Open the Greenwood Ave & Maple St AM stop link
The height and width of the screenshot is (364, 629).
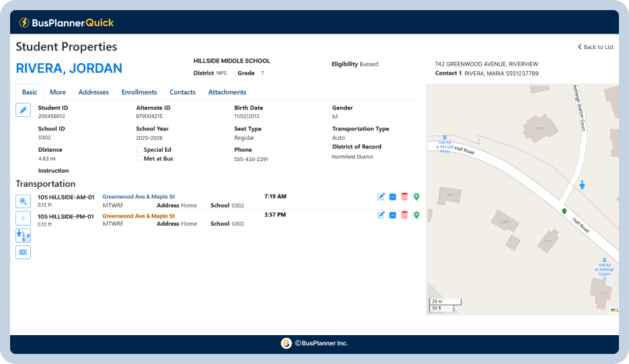click(x=138, y=197)
